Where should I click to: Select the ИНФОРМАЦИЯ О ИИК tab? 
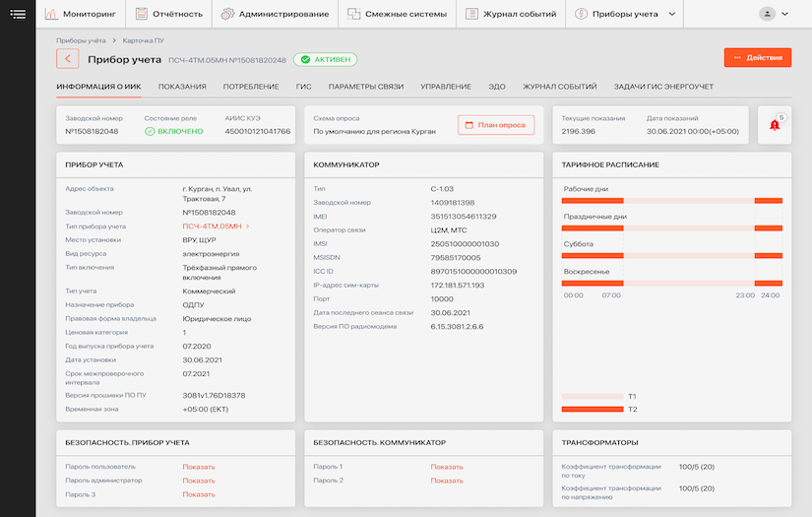coord(98,87)
